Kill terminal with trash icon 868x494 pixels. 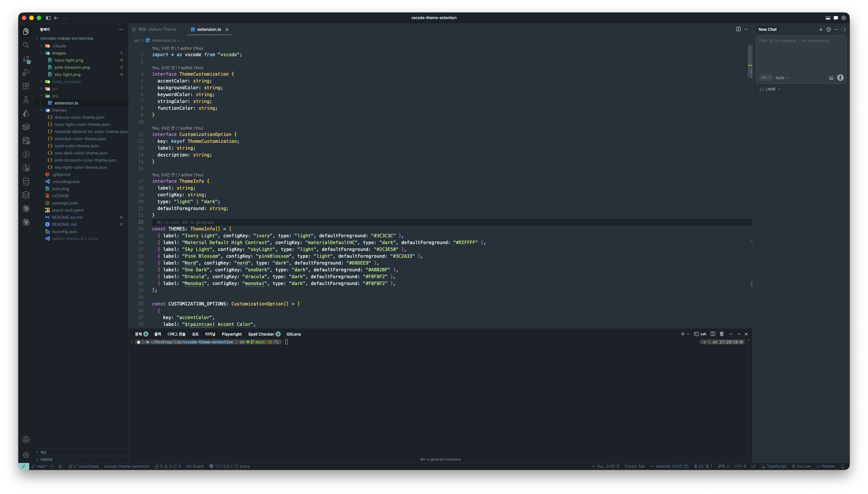click(721, 334)
